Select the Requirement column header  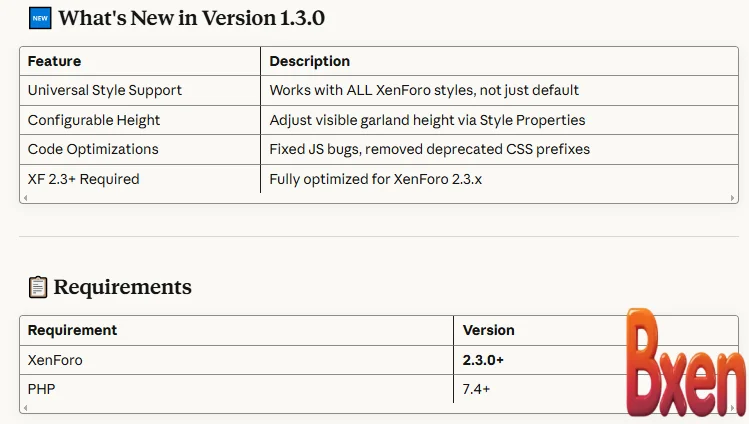[72, 330]
